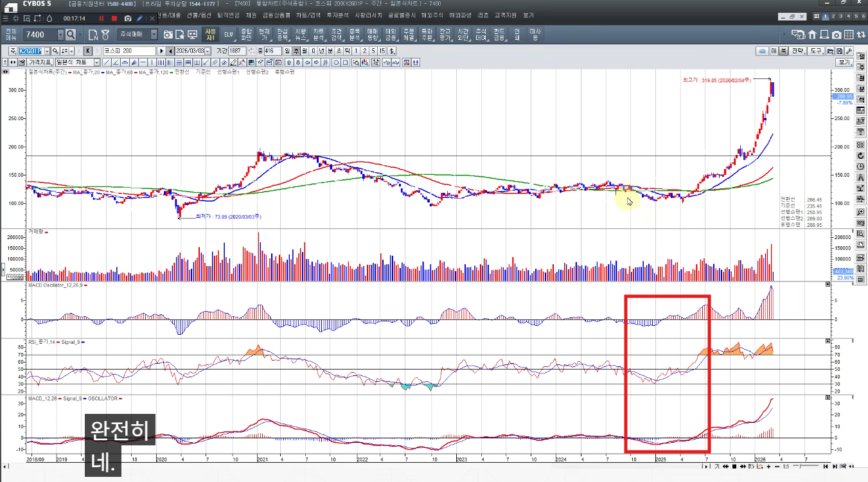Click the bar count field showing 416
Image resolution: width=868 pixels, height=482 pixels.
[x=272, y=51]
